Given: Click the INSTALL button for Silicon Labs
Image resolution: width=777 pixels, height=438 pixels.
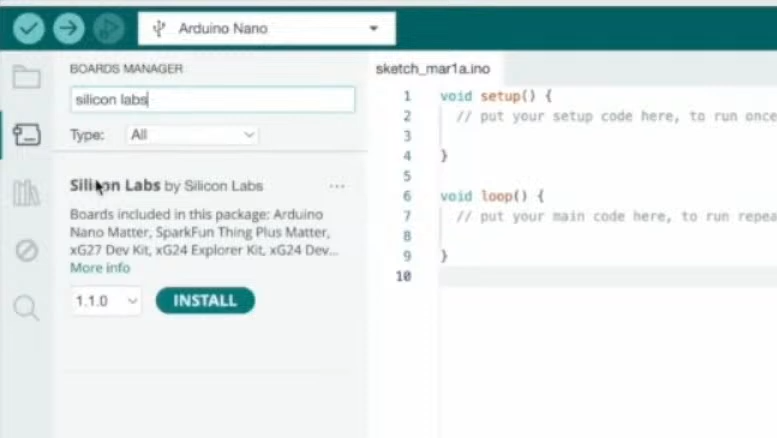Looking at the screenshot, I should coord(205,300).
